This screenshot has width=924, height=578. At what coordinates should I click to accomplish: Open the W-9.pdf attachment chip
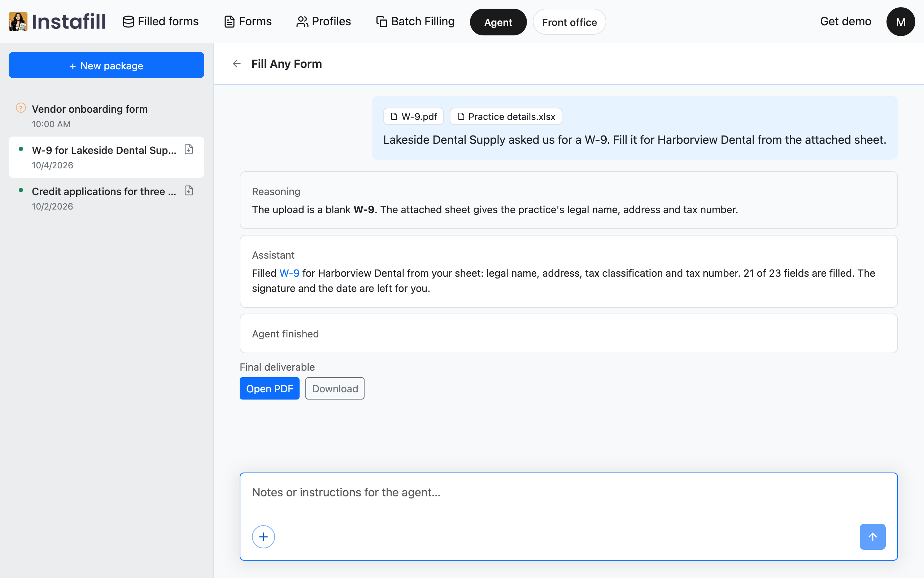click(x=414, y=116)
